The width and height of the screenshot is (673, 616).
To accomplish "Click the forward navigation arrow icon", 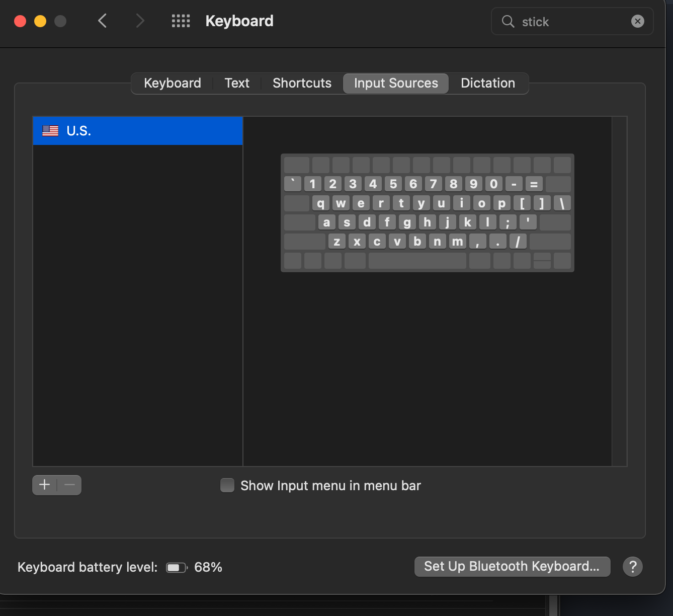I will click(x=139, y=21).
